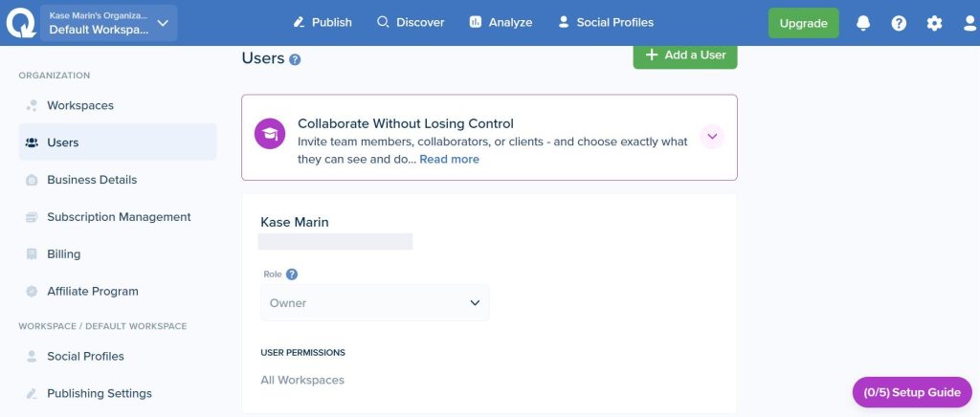Open Social Profiles in the top navigation

tap(606, 22)
